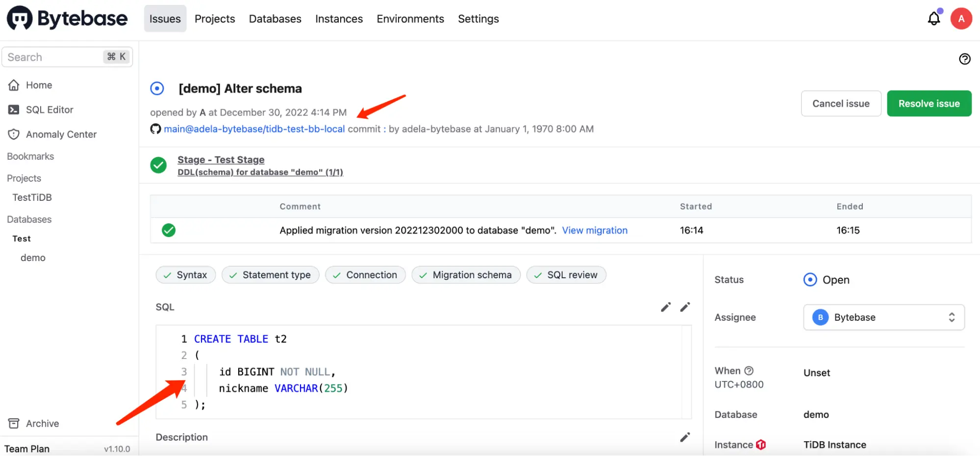Open the Archive from the sidebar
980x456 pixels.
(x=42, y=423)
